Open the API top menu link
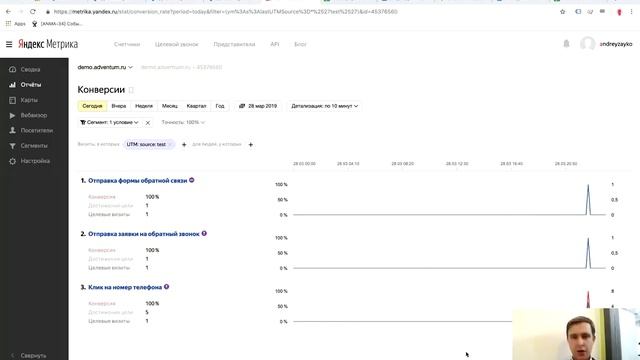The height and width of the screenshot is (360, 640). coord(275,44)
